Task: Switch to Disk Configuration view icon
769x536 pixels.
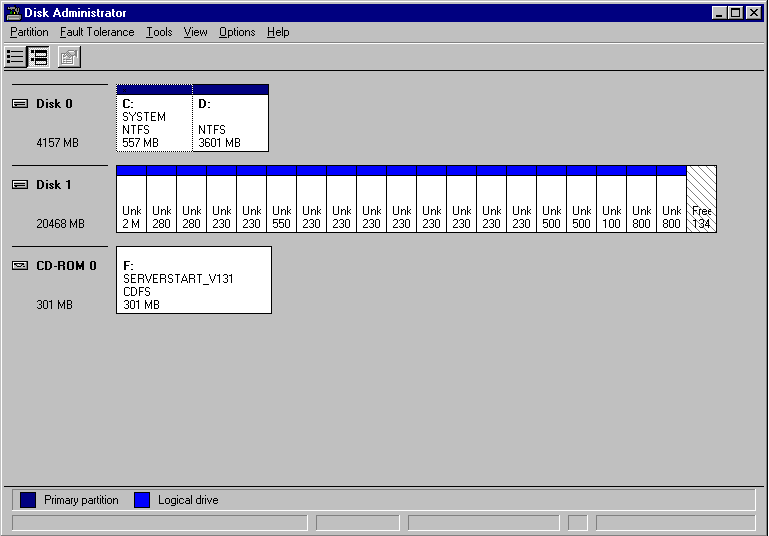Action: (x=39, y=57)
